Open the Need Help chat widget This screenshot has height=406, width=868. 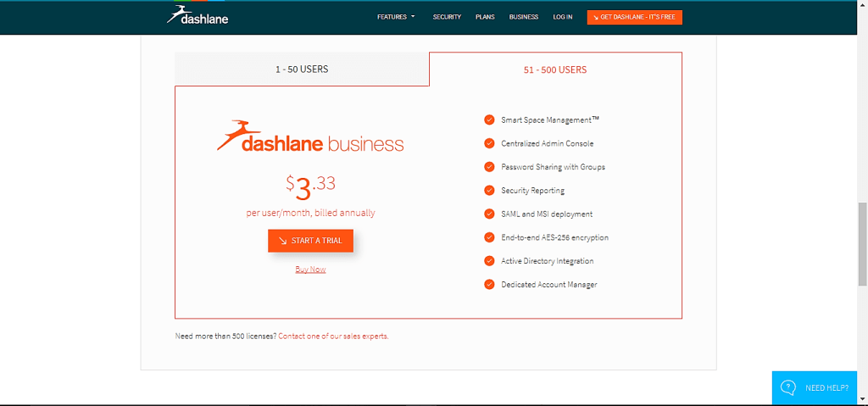coord(815,387)
